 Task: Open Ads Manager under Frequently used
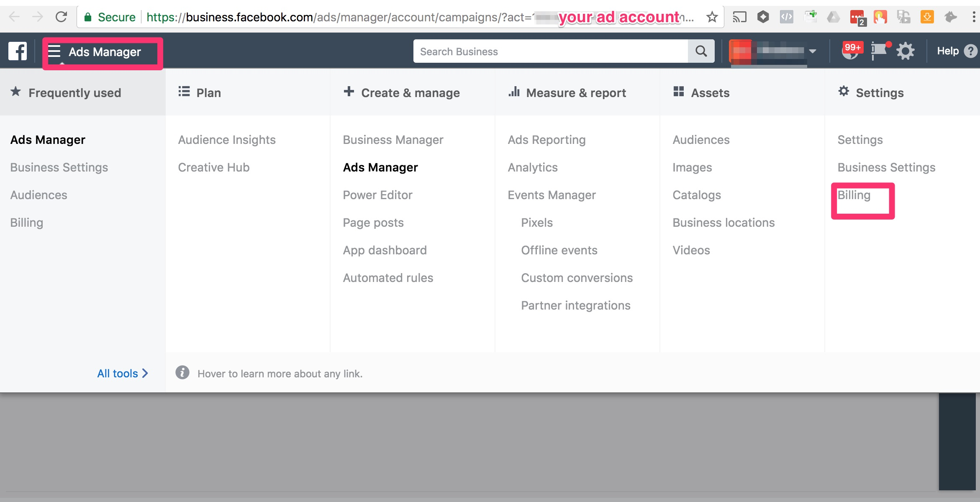(48, 140)
